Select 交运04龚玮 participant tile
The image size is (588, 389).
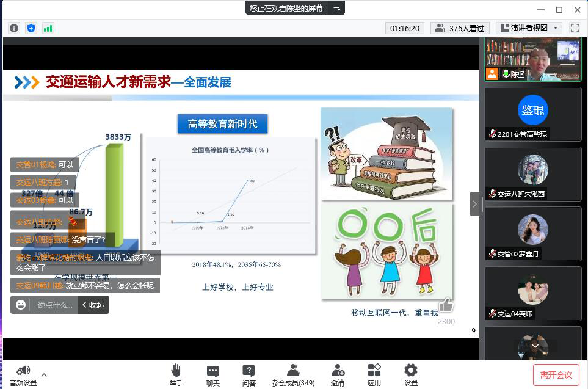pos(533,294)
